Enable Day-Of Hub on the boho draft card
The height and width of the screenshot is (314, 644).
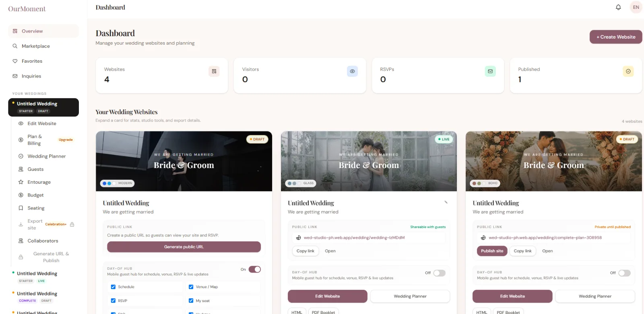coord(624,273)
